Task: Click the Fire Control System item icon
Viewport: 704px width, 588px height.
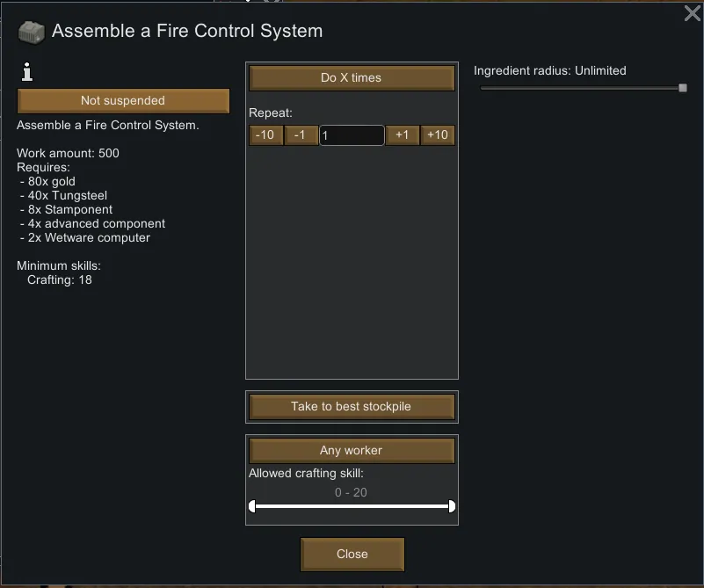Action: (32, 32)
